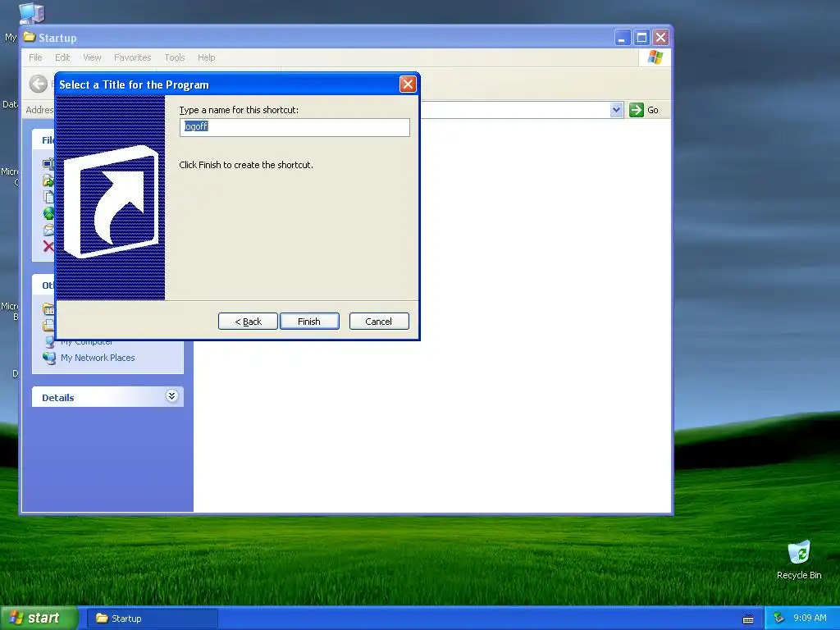Maximize the Startup window
The height and width of the screenshot is (630, 840).
641,38
